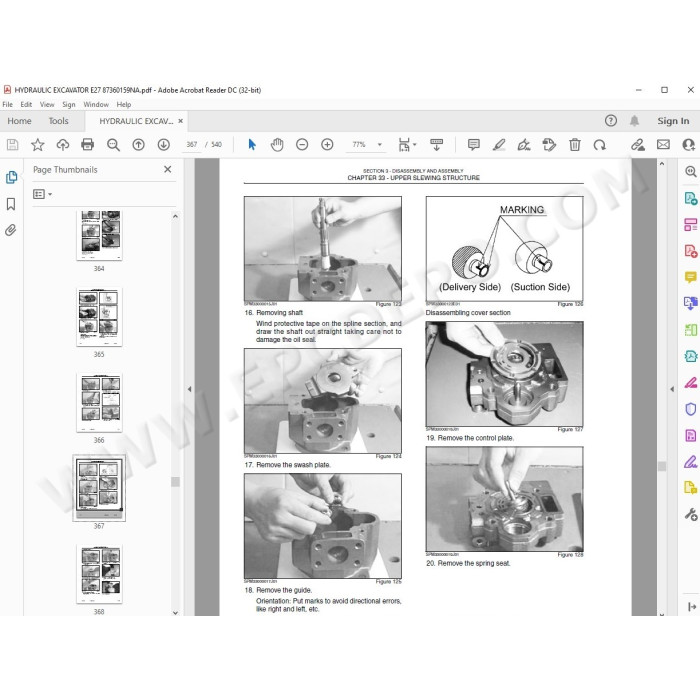The image size is (700, 700).
Task: Delete with the trash icon
Action: point(575,144)
